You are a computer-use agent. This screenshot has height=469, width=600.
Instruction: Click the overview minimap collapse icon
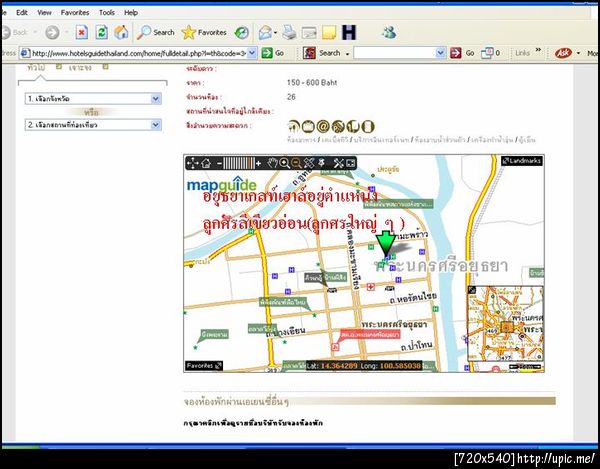[472, 290]
